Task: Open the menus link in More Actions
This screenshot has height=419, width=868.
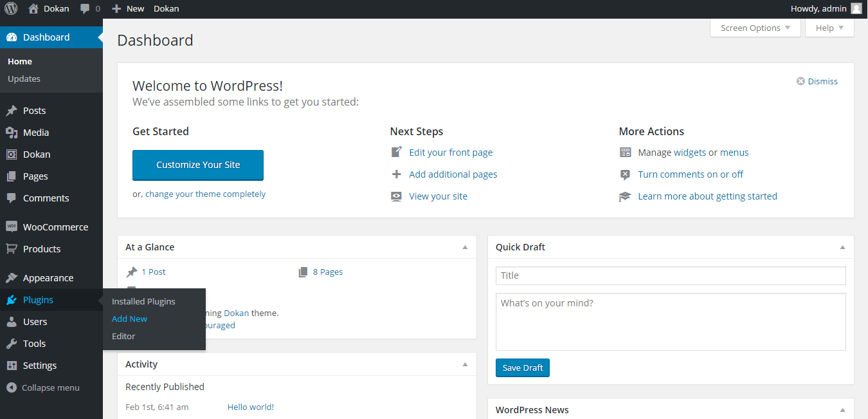Action: (x=734, y=153)
